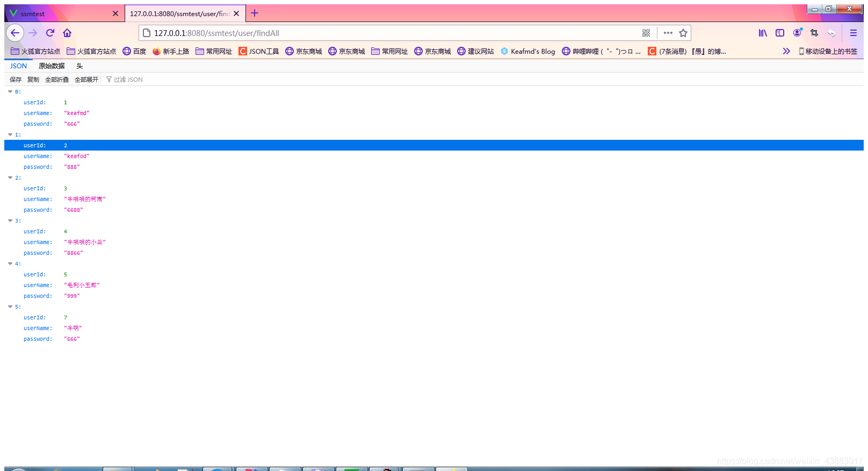Click 全部展开 to expand all
The height and width of the screenshot is (471, 868).
point(86,79)
